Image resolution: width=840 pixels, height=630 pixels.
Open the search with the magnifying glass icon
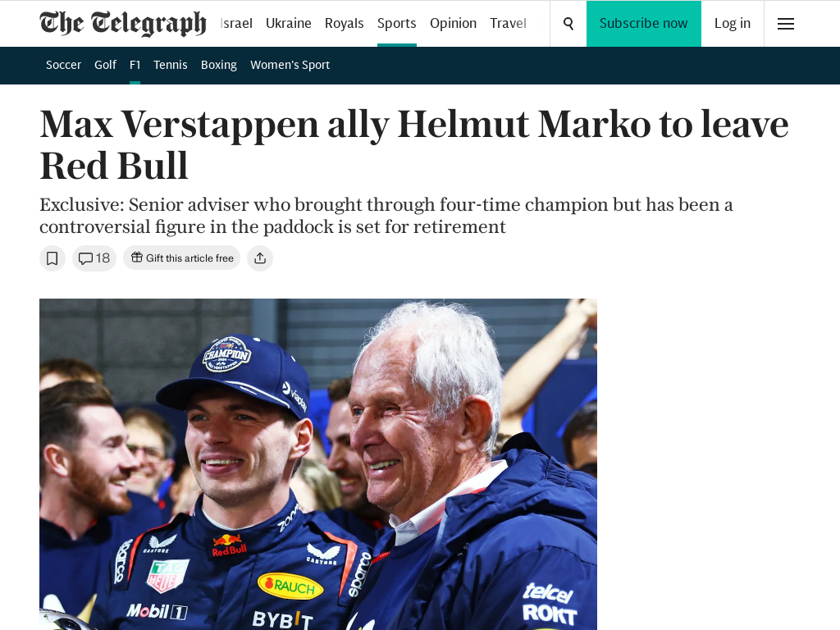(568, 24)
